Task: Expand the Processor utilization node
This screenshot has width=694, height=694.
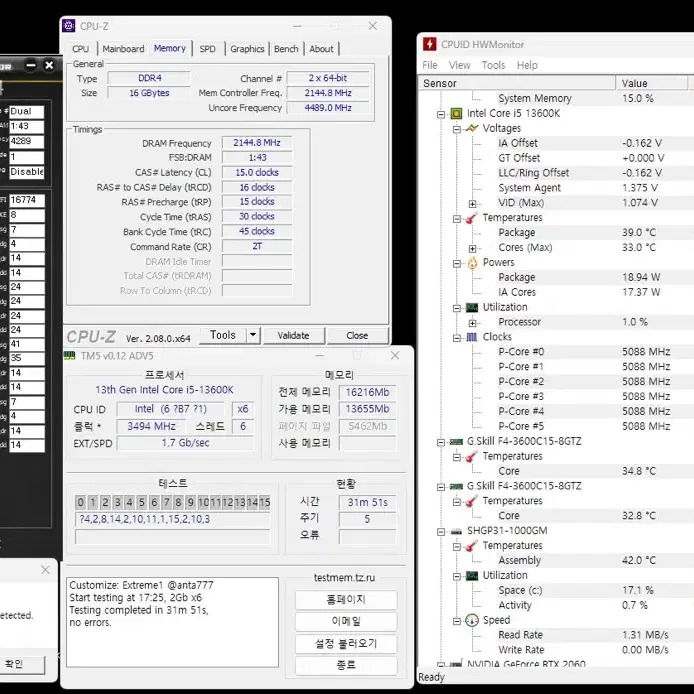Action: 473,323
